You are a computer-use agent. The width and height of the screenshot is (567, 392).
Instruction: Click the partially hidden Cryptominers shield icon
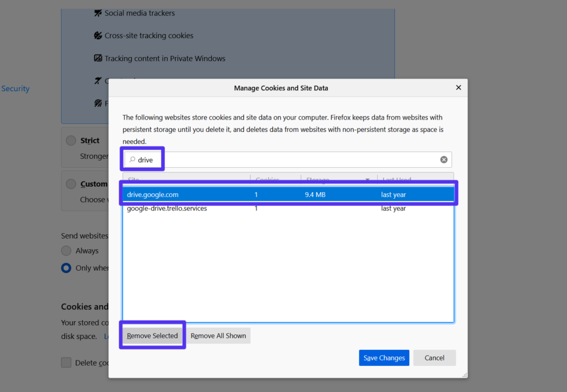click(x=97, y=81)
